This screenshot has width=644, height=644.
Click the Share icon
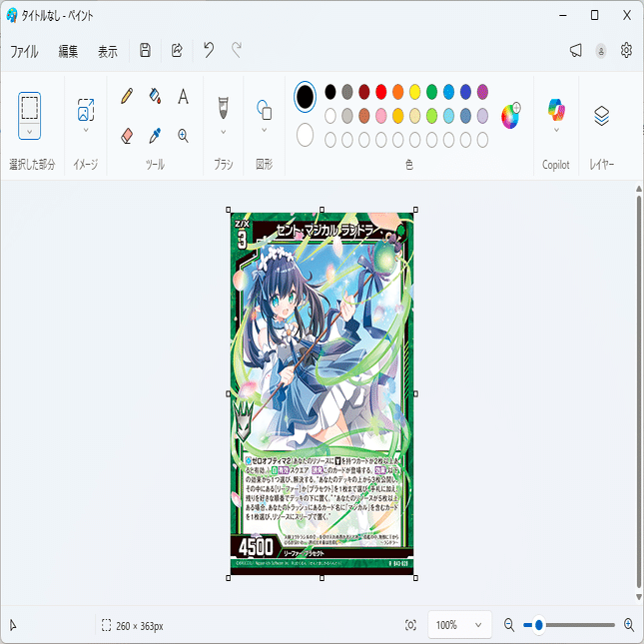pos(177,51)
